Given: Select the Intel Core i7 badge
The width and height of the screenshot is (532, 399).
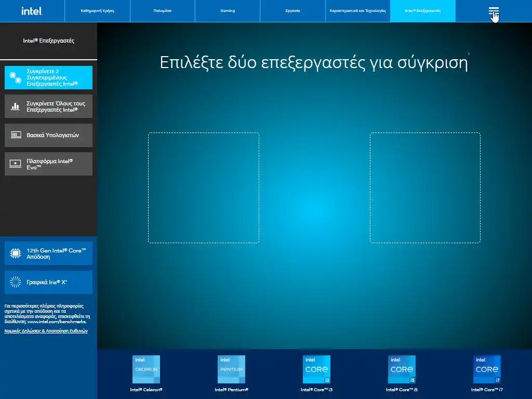Looking at the screenshot, I should [487, 369].
